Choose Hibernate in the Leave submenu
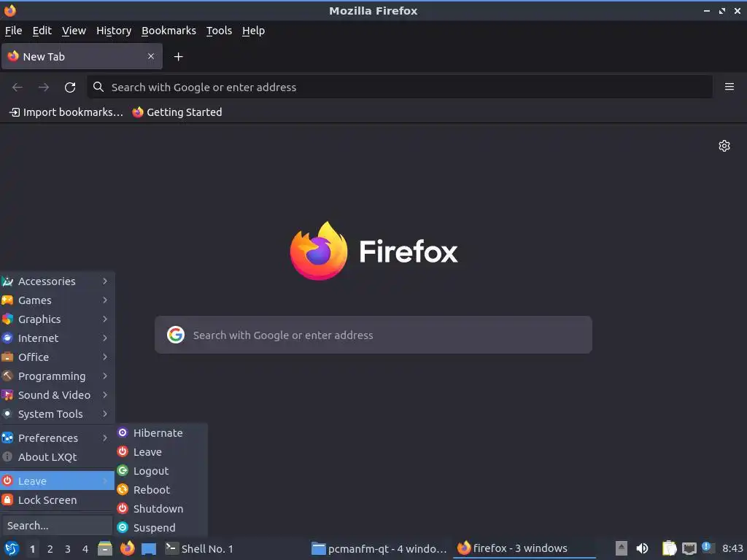This screenshot has width=747, height=560. coord(161,433)
